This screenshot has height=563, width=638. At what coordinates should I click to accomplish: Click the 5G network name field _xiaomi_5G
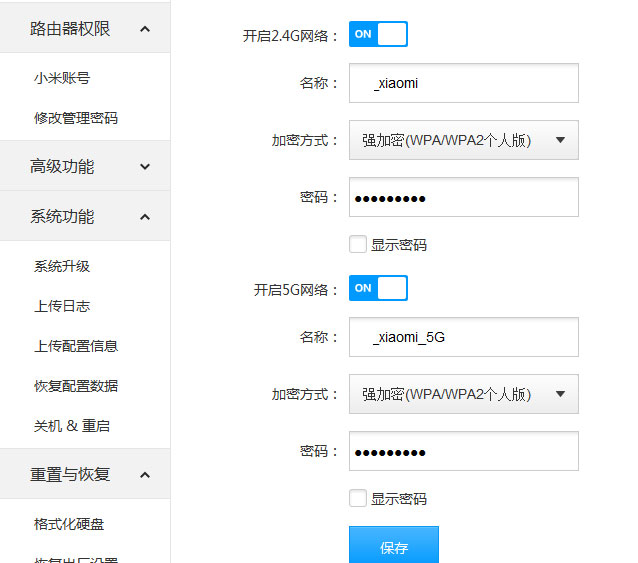click(x=464, y=337)
